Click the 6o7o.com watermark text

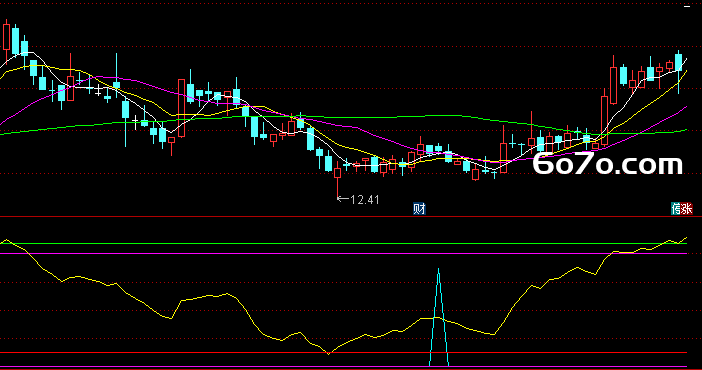coord(608,163)
